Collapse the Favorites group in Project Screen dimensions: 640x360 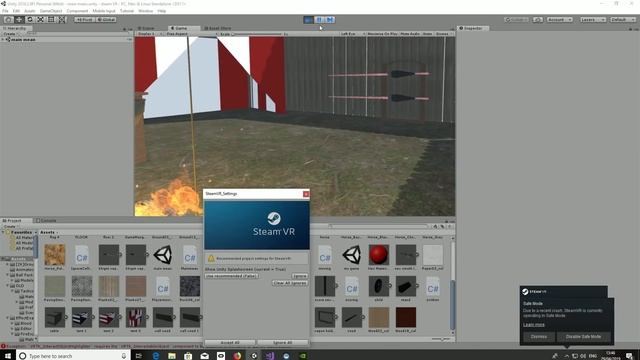(3, 232)
